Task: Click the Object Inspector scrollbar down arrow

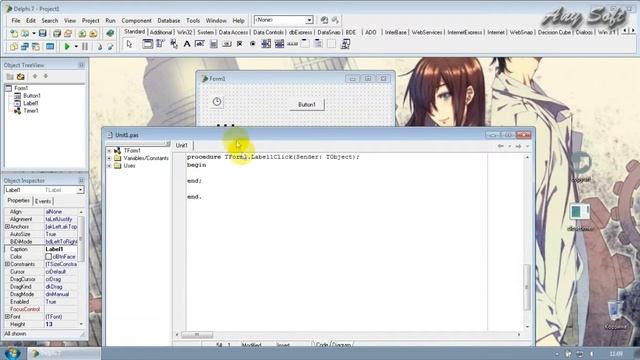Action: [x=81, y=324]
